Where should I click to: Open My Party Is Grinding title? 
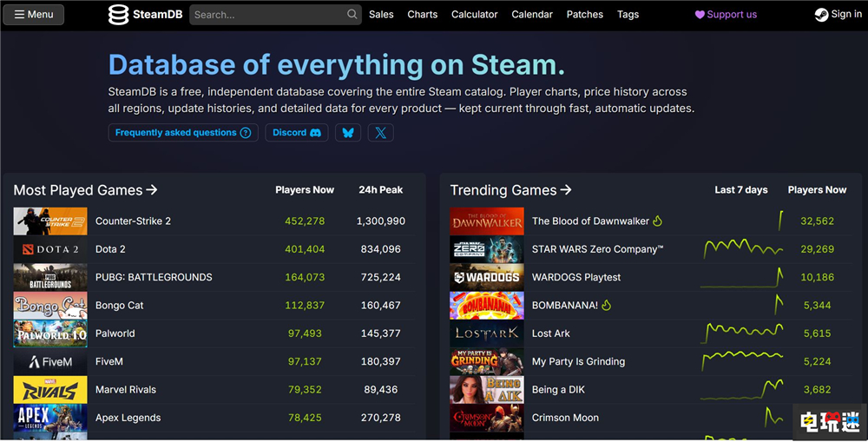click(578, 362)
